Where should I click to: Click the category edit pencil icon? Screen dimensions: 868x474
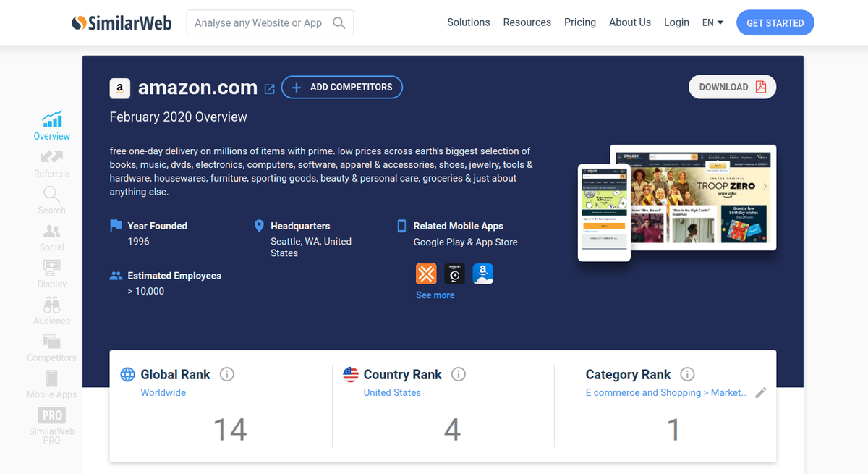[760, 393]
